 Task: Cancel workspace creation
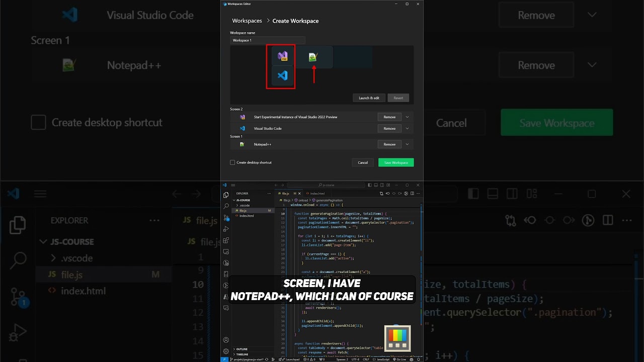(x=363, y=162)
